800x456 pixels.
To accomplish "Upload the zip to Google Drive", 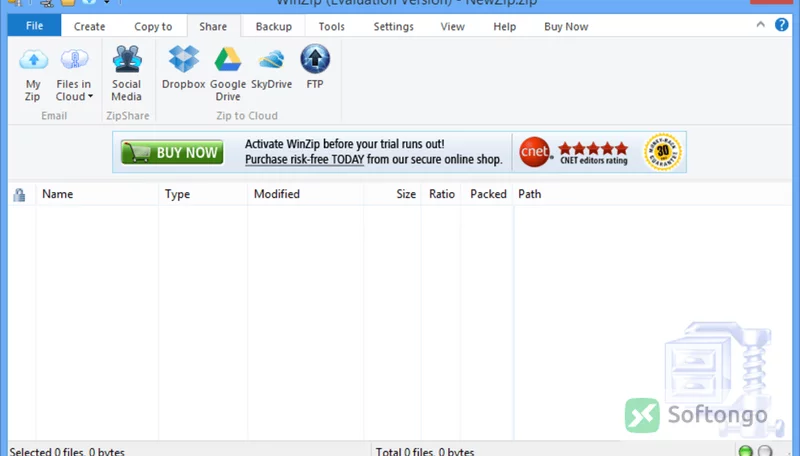I will coord(228,74).
